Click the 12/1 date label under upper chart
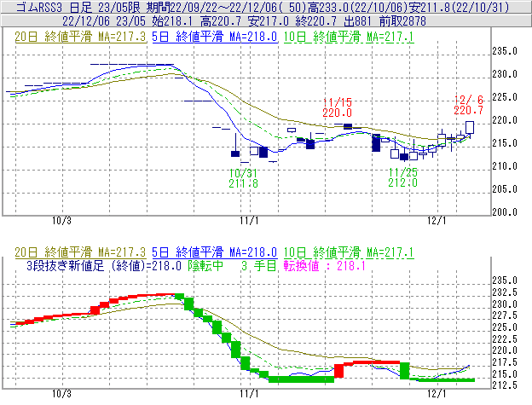This screenshot has height=405, width=532. click(x=437, y=221)
